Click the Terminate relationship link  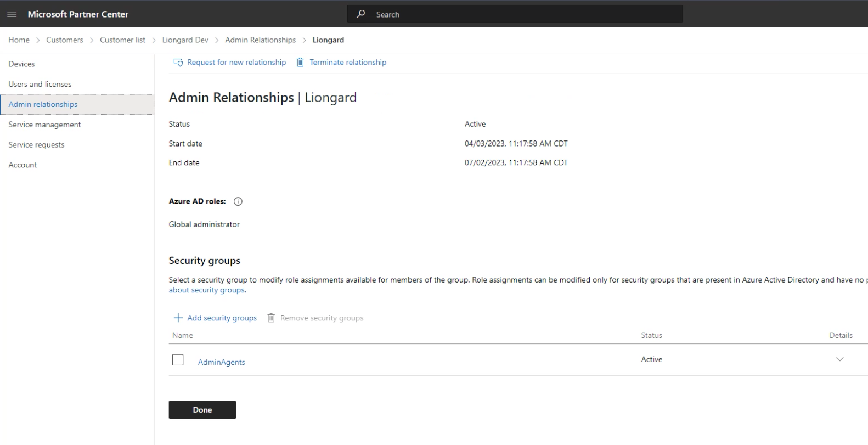[x=348, y=63]
